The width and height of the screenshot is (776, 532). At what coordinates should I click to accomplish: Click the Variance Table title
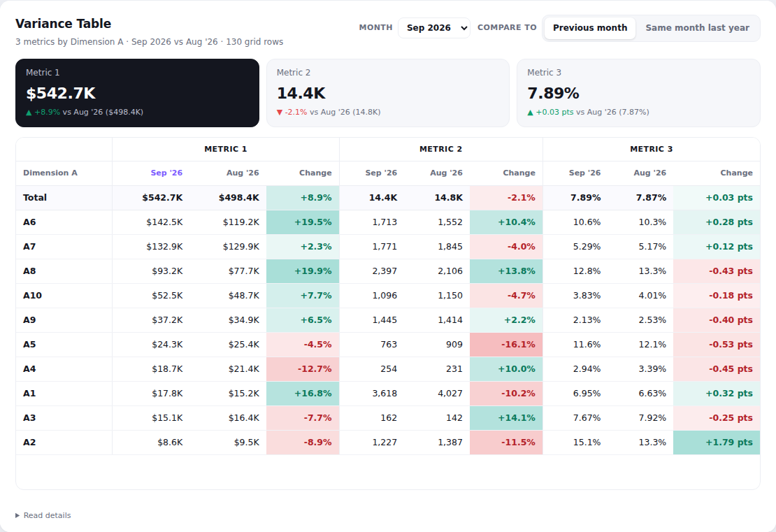pos(64,24)
